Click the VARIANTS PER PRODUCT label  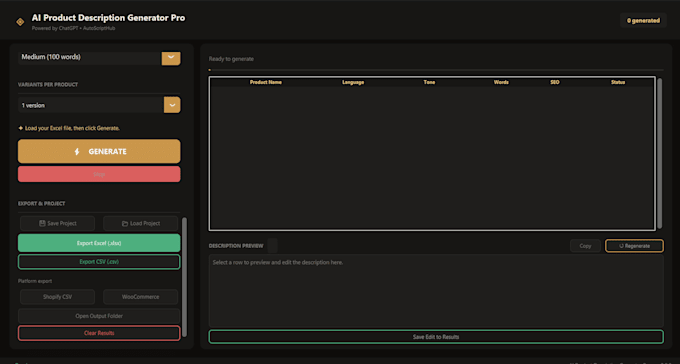pyautogui.click(x=48, y=85)
